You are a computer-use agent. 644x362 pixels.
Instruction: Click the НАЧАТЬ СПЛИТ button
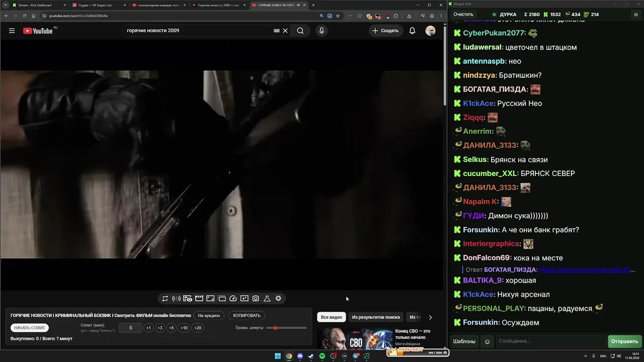click(30, 328)
